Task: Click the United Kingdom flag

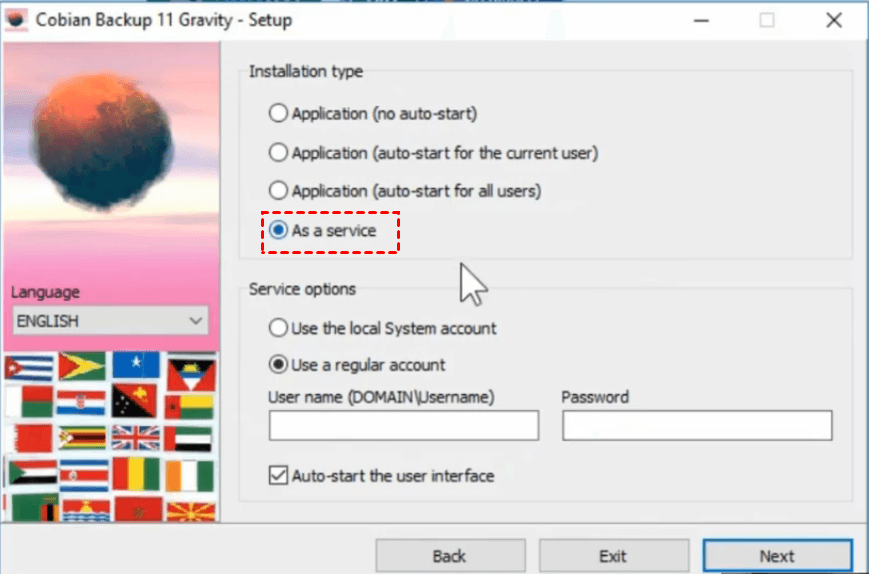Action: [x=135, y=438]
